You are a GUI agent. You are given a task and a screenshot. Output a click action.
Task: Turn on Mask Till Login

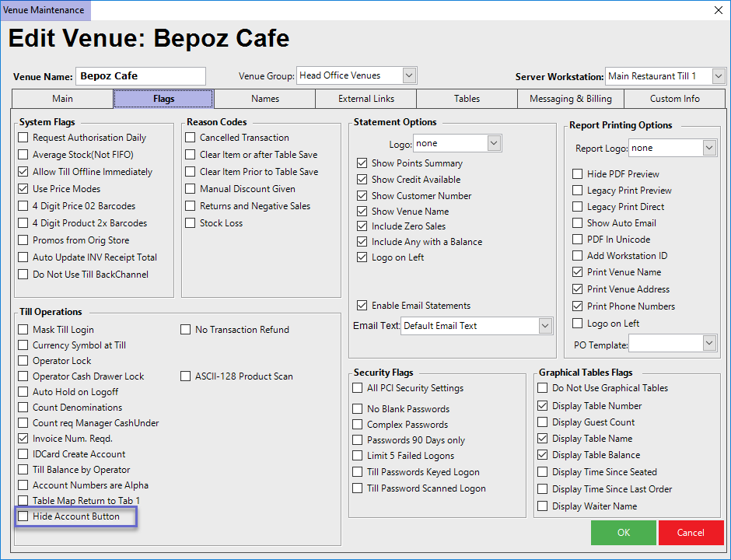point(23,330)
